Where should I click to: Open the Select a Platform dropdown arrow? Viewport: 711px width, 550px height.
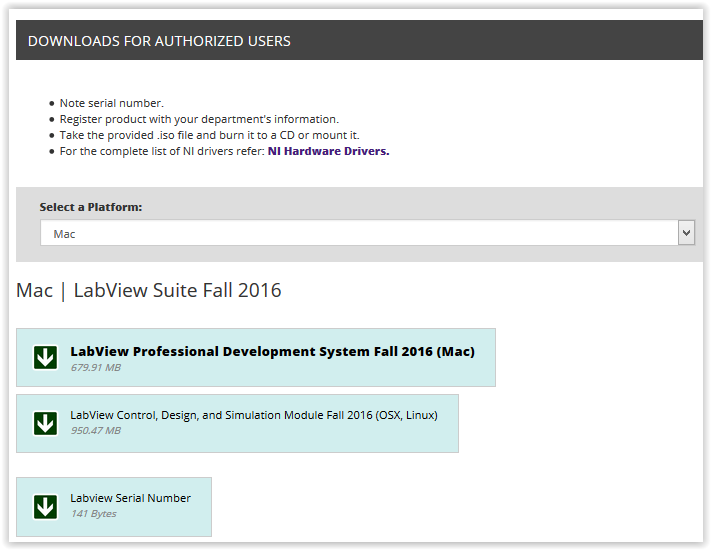(686, 233)
